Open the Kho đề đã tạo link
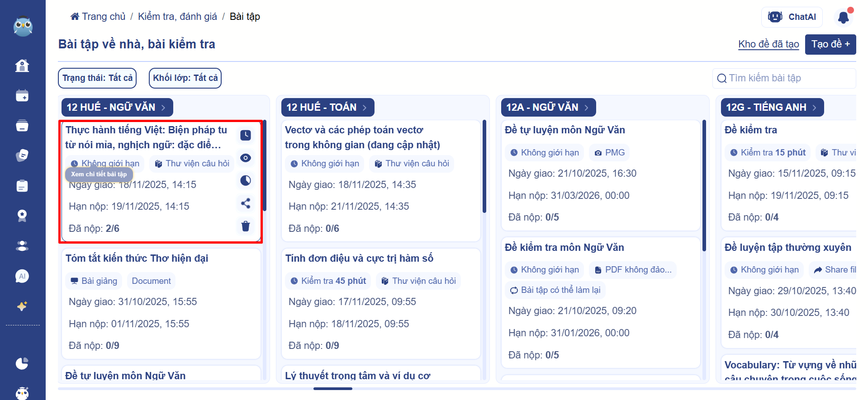Viewport: 868px width, 400px height. coord(768,44)
